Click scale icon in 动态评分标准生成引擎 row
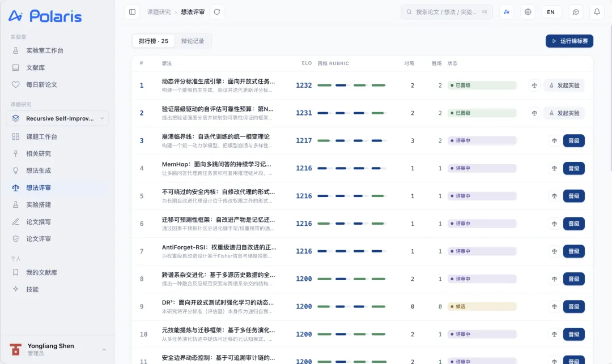The image size is (612, 364). [x=534, y=85]
